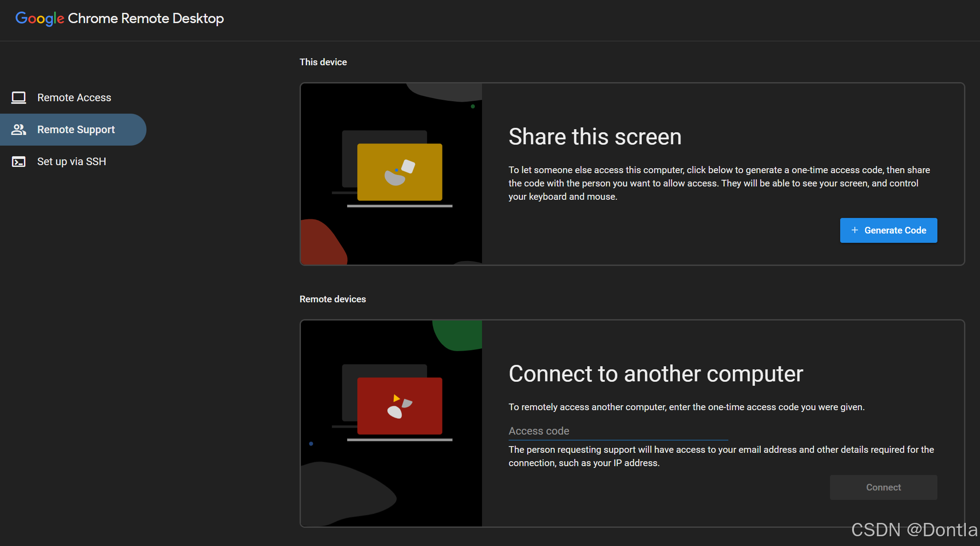
Task: Click the SSH terminal icon in sidebar
Action: tap(19, 162)
